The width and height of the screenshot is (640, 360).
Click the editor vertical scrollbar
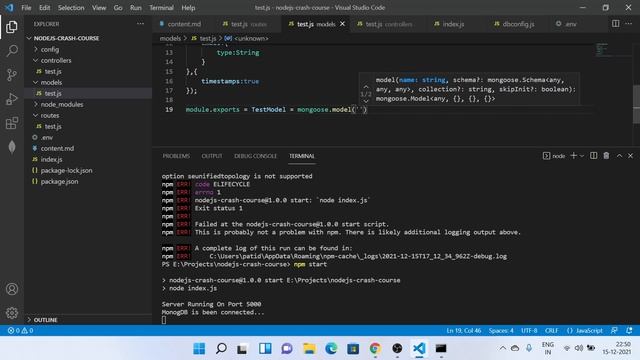click(636, 104)
